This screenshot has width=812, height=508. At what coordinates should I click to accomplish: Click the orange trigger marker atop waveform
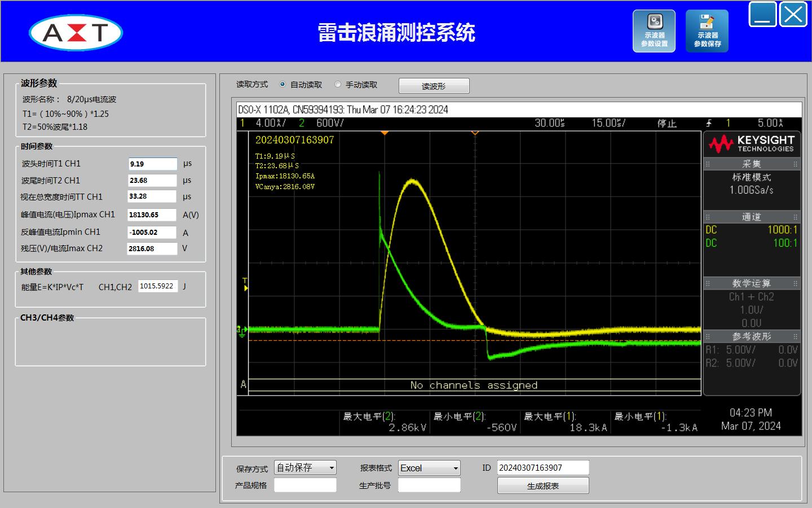coord(385,133)
